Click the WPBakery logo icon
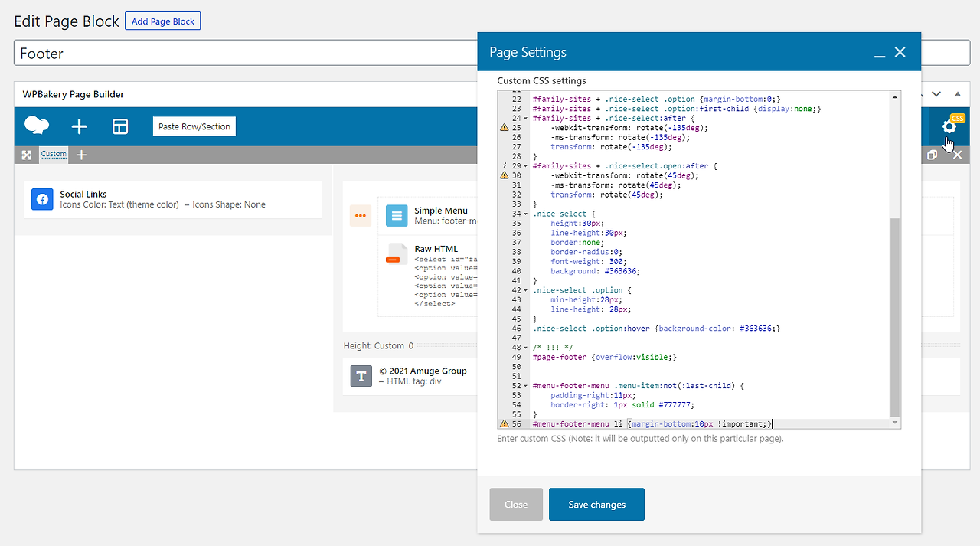Image resolution: width=980 pixels, height=546 pixels. click(37, 126)
